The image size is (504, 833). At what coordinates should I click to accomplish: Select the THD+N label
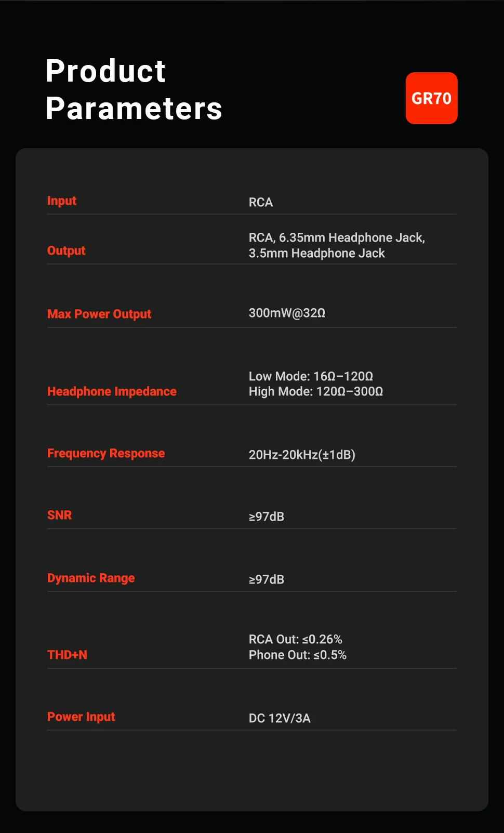point(67,655)
